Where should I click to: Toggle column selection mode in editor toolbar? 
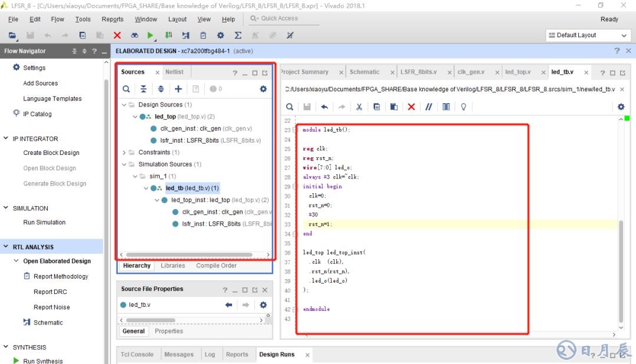[446, 107]
